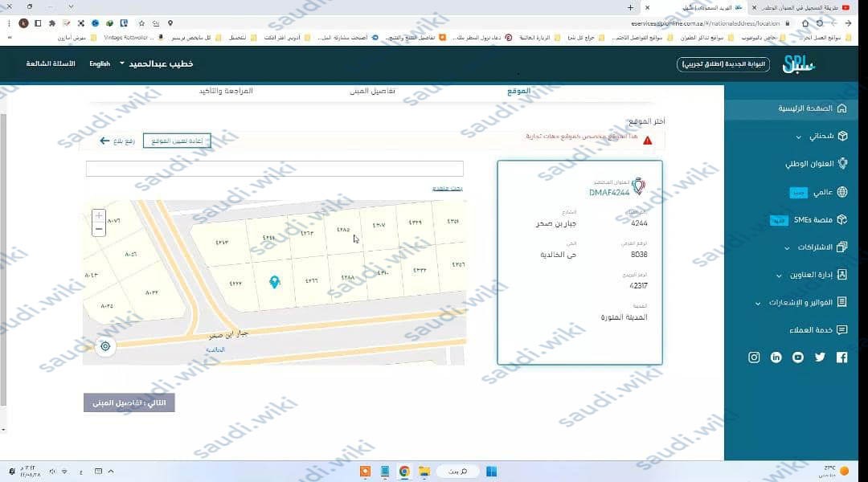Click the shipments box icon in sidebar
This screenshot has width=868, height=482.
point(842,136)
